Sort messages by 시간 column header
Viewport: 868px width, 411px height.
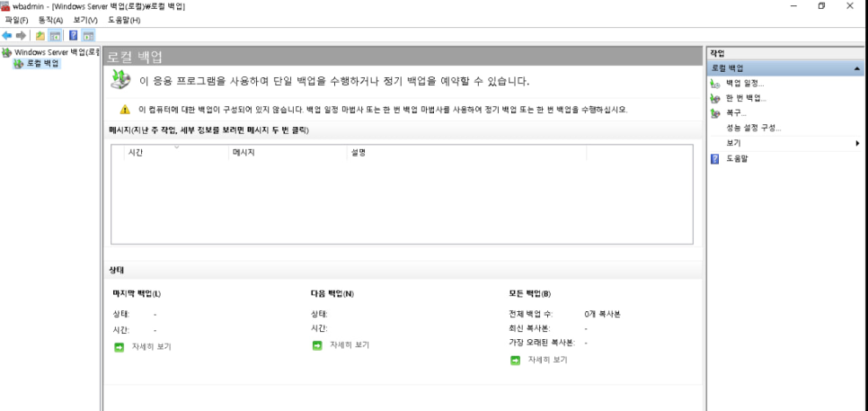137,153
